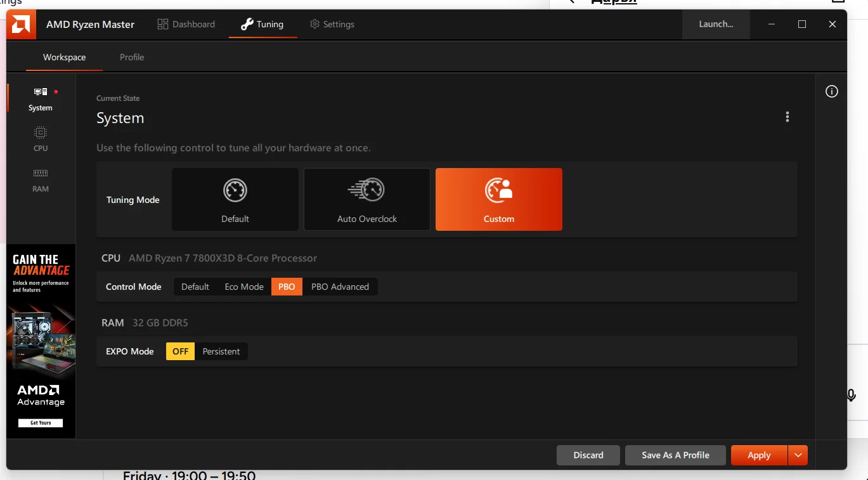The width and height of the screenshot is (868, 480).
Task: Show the info panel icon
Action: coord(832,92)
